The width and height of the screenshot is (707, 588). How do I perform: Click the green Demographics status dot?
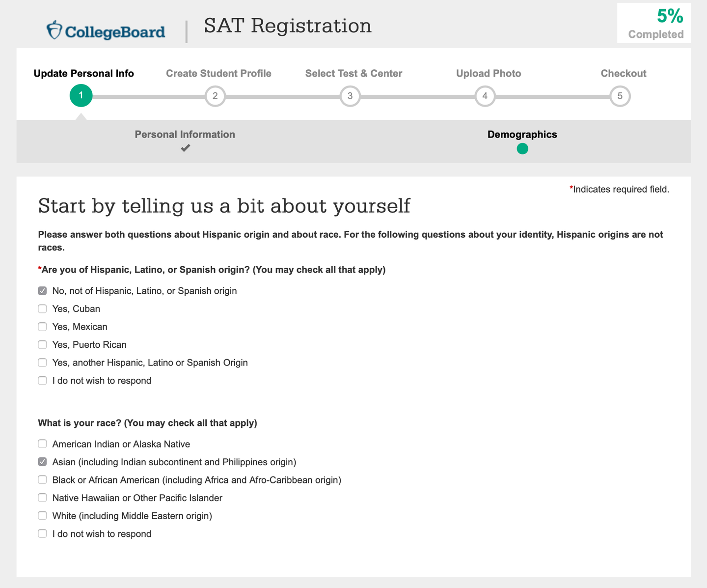click(522, 148)
